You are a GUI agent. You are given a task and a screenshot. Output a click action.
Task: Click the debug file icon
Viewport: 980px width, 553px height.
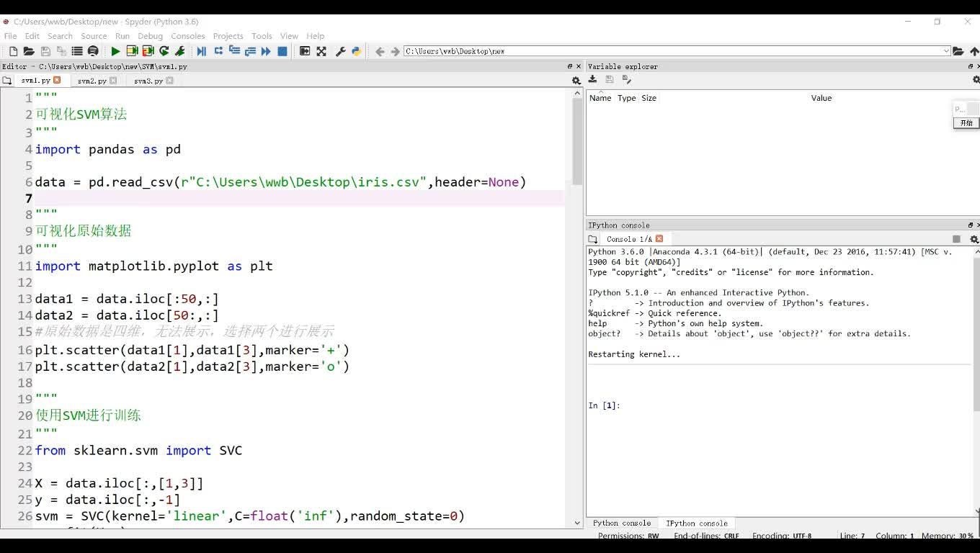(x=201, y=51)
